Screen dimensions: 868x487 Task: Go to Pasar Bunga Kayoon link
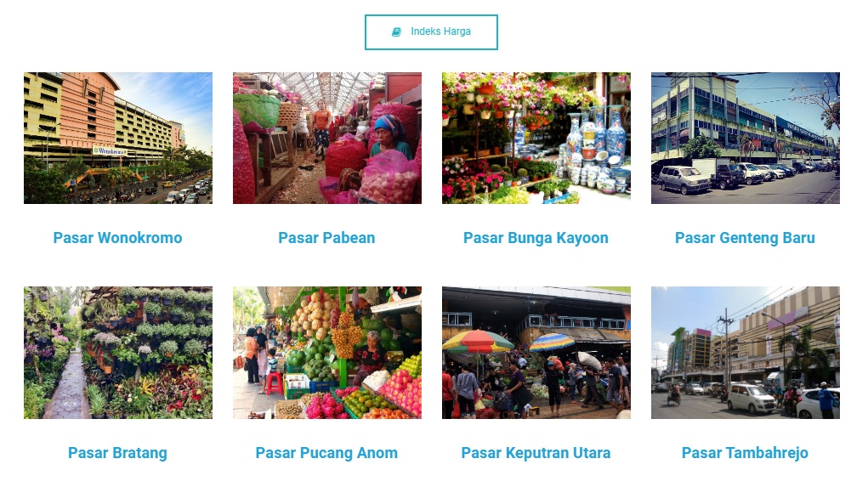(x=536, y=238)
